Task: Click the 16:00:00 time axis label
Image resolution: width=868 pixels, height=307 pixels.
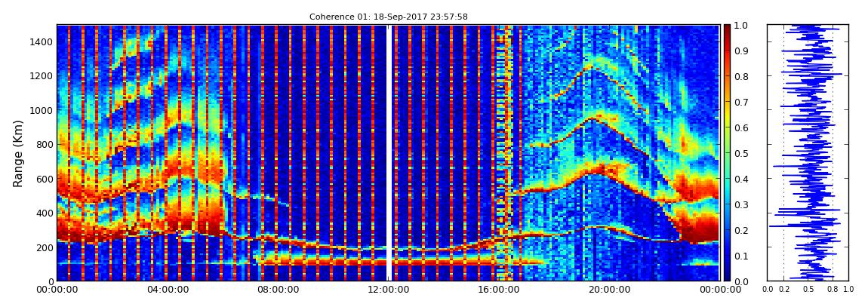Action: pos(497,290)
